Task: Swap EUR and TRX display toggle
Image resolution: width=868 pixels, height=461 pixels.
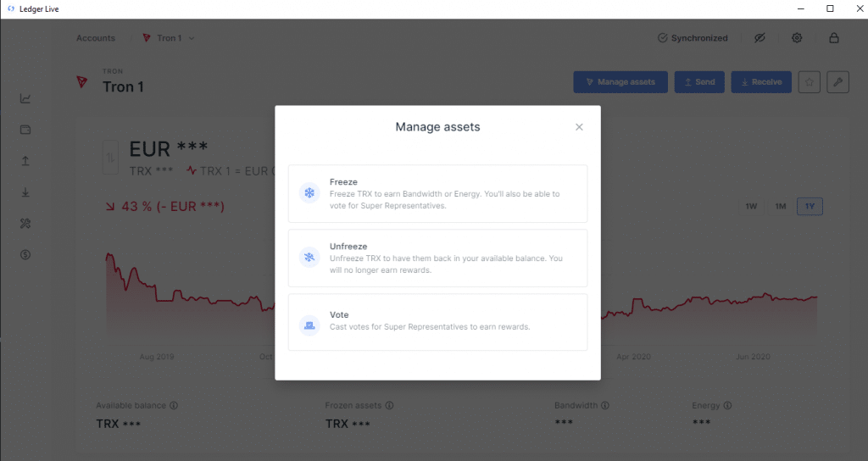Action: [x=111, y=158]
